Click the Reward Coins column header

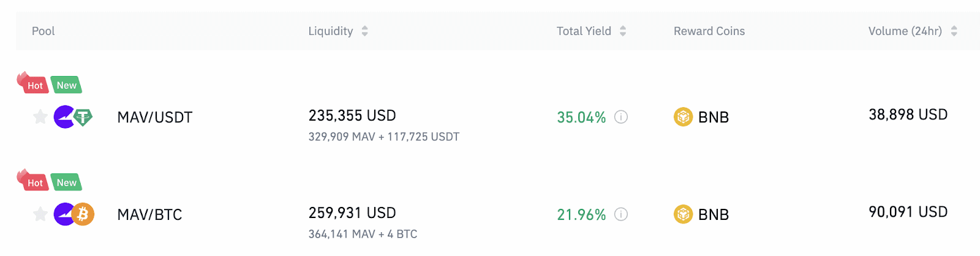[709, 31]
